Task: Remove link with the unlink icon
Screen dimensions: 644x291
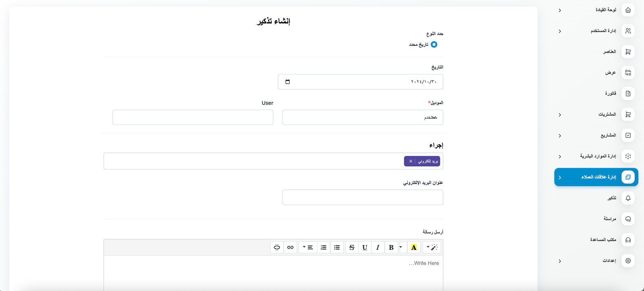Action: click(277, 248)
